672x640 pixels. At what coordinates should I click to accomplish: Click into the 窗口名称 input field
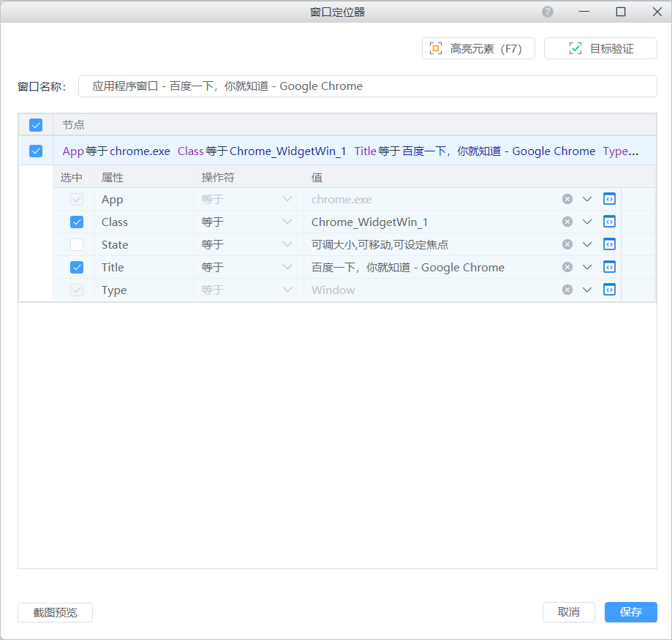367,86
